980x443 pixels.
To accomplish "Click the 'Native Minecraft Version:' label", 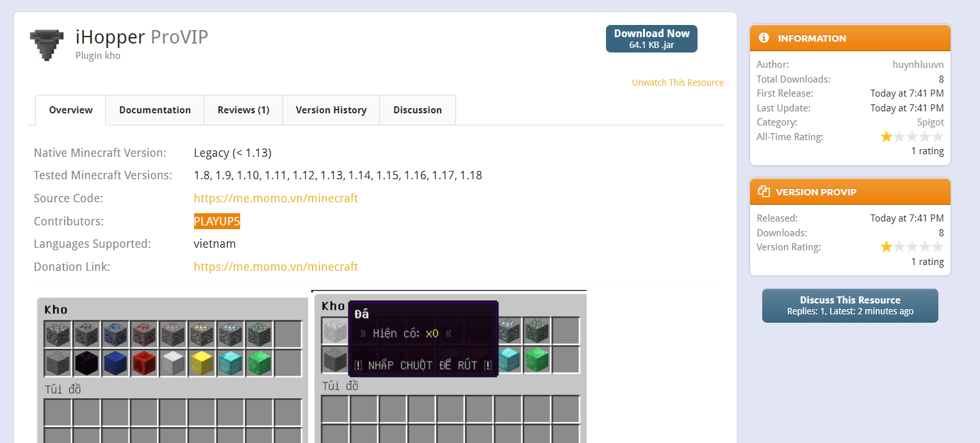I will click(100, 153).
